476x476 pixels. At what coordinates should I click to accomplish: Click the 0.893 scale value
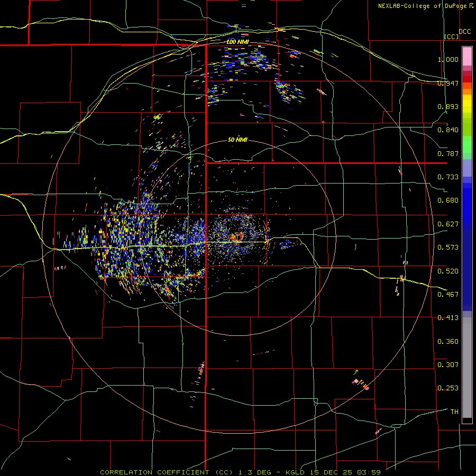coord(448,106)
